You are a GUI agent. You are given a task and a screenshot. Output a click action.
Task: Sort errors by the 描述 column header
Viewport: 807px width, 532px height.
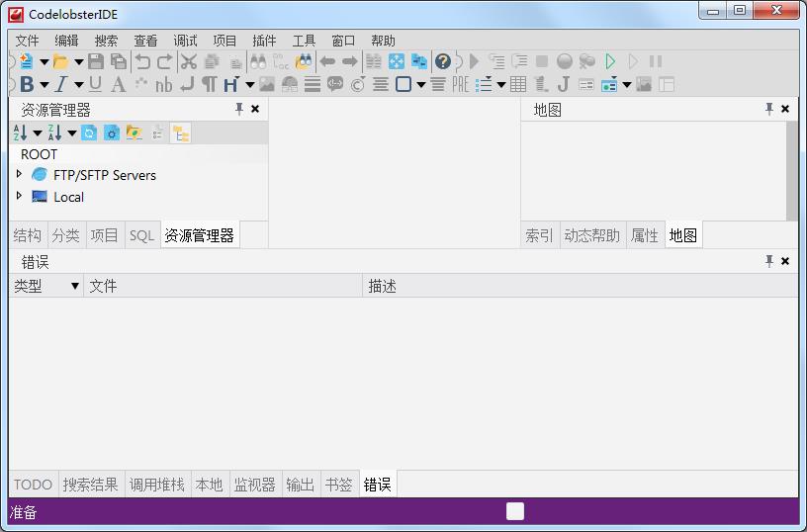[581, 286]
